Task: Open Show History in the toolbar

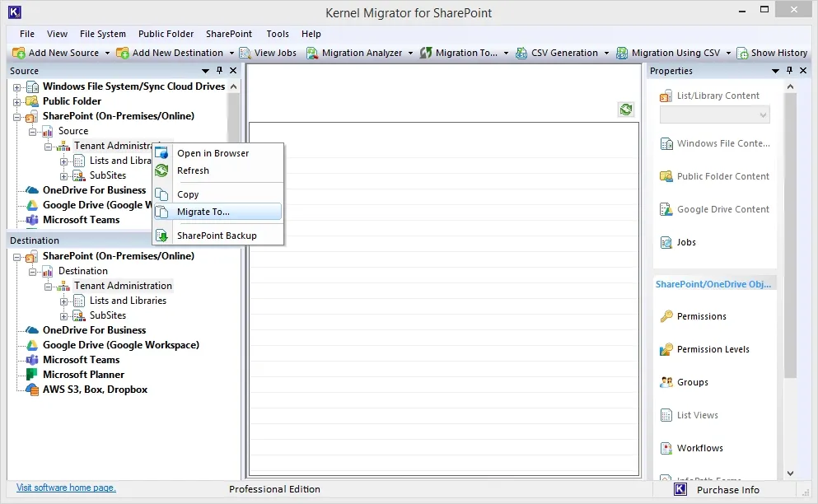Action: [772, 53]
